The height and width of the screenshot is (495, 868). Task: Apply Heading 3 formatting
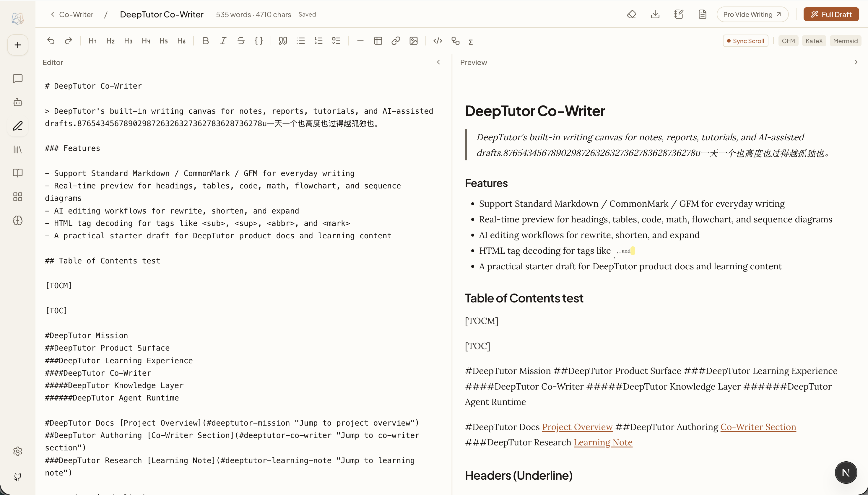pyautogui.click(x=128, y=41)
